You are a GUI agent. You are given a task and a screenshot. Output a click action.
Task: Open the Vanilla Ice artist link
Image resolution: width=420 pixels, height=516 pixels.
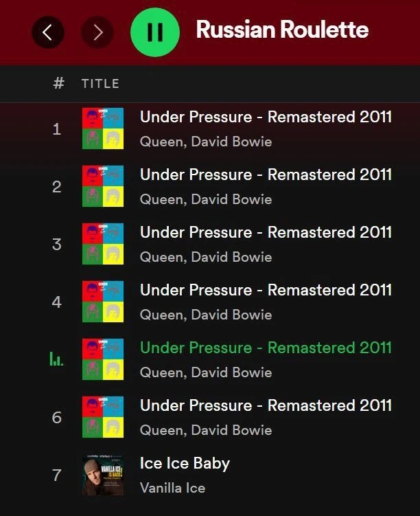coord(172,488)
